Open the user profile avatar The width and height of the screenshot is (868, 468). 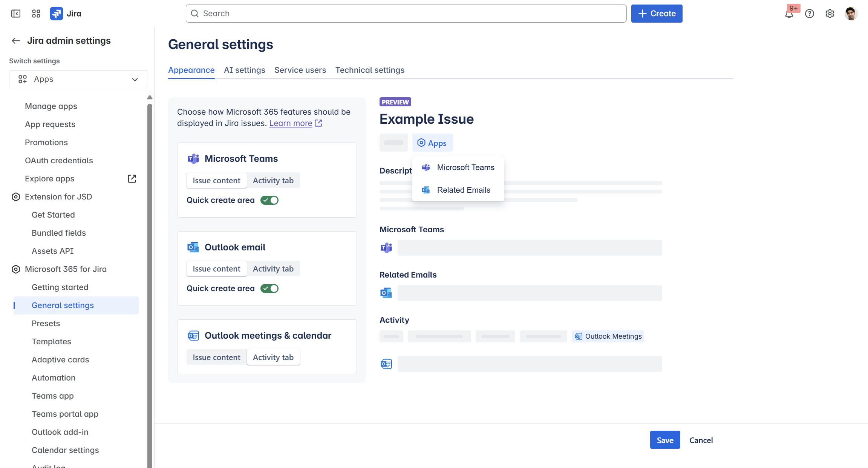[851, 14]
